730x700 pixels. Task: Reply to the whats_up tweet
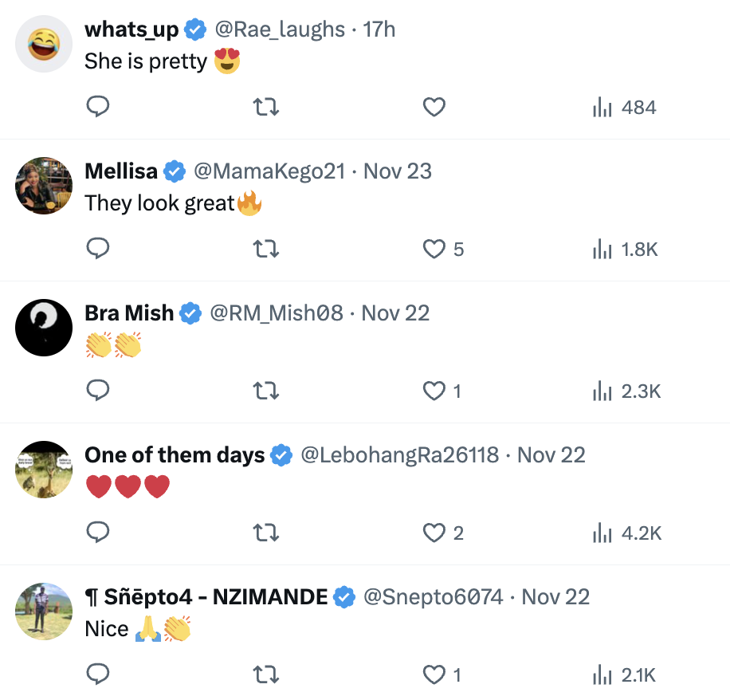[97, 107]
